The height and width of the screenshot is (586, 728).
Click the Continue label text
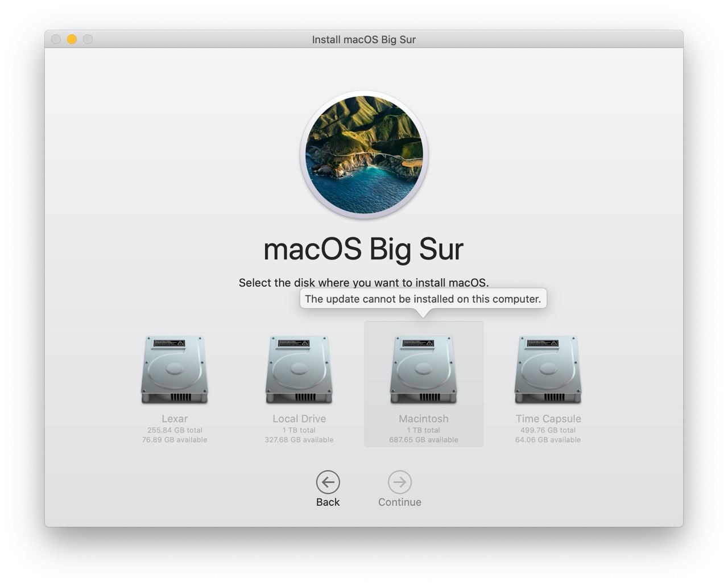(400, 502)
